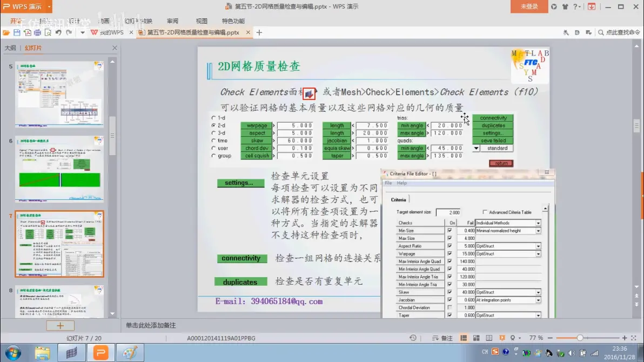Uncheck the Aspect Ratio On checkbox
The height and width of the screenshot is (362, 644).
(450, 246)
